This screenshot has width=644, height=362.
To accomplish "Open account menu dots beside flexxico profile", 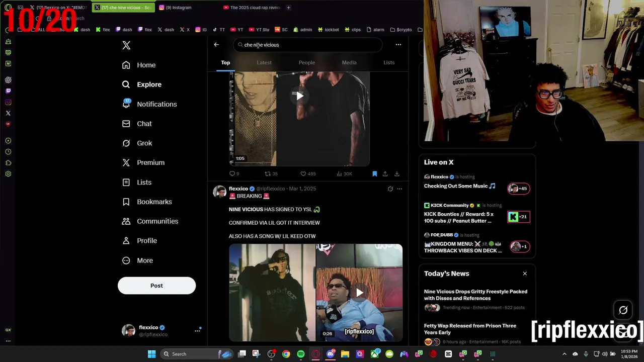I will [197, 330].
